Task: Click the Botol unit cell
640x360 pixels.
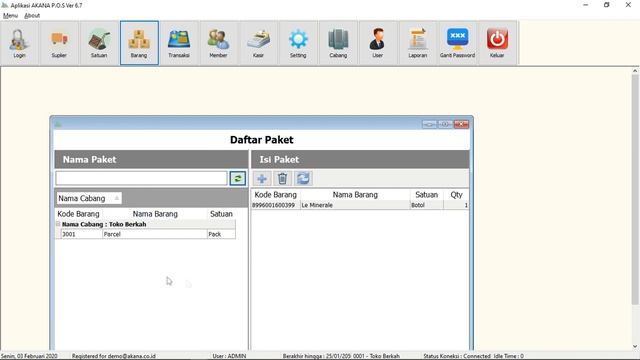Action: click(427, 205)
